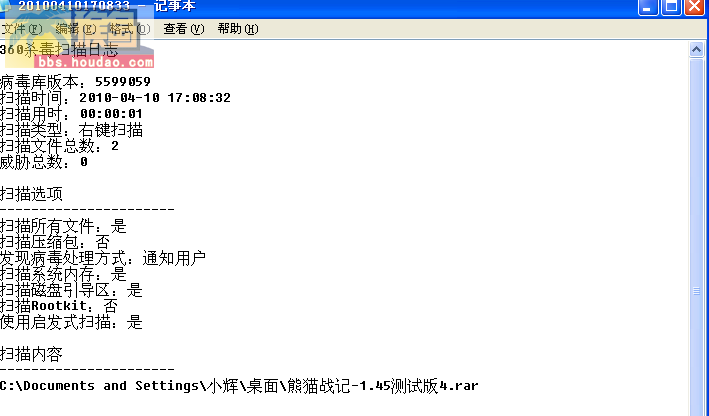Place cursor in the 病毒库版本 5599059 line

pyautogui.click(x=75, y=82)
